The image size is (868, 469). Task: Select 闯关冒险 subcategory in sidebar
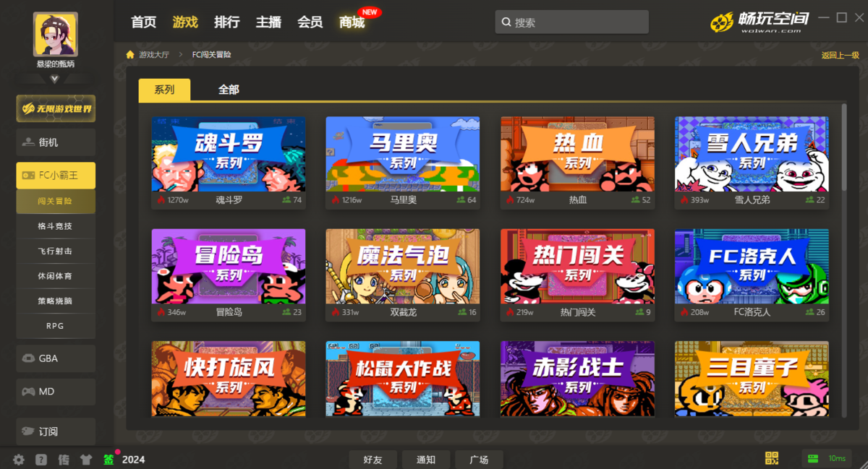coord(56,202)
